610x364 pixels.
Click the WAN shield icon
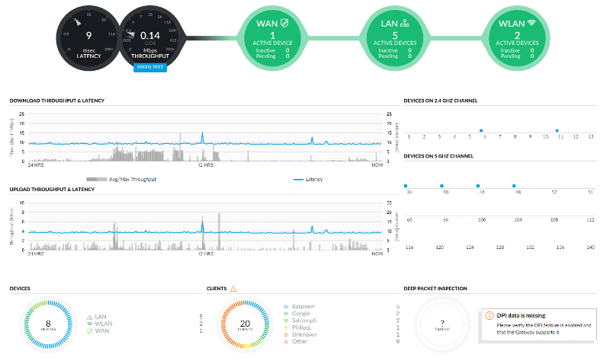coord(284,23)
